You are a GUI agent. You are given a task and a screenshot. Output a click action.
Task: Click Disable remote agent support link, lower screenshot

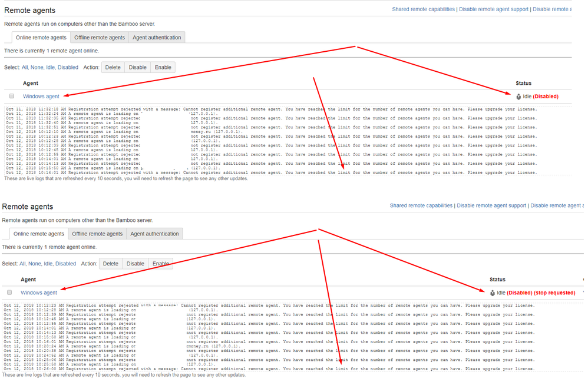point(491,206)
